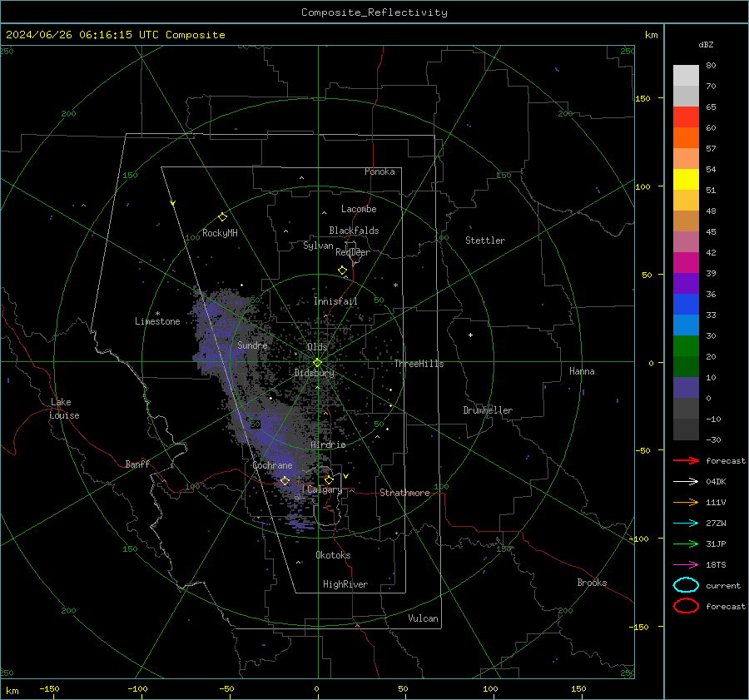Click the Vulcan town label
This screenshot has height=700, width=749.
[423, 618]
